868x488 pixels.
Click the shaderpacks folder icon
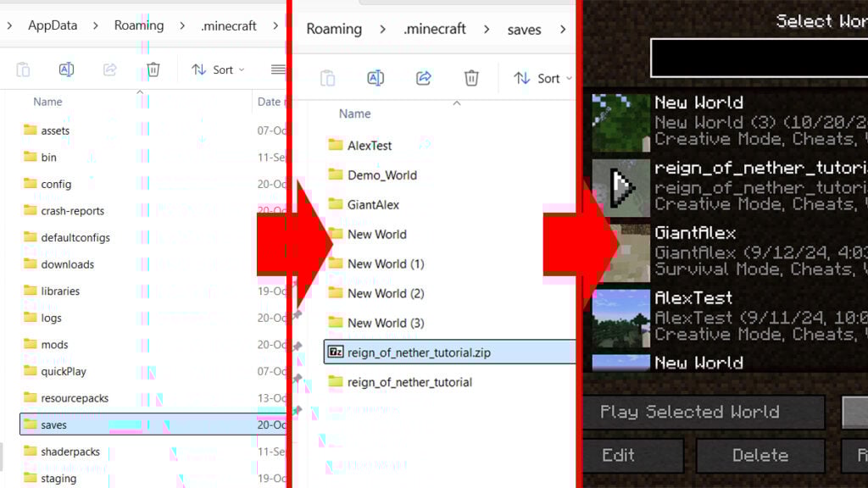click(x=29, y=452)
